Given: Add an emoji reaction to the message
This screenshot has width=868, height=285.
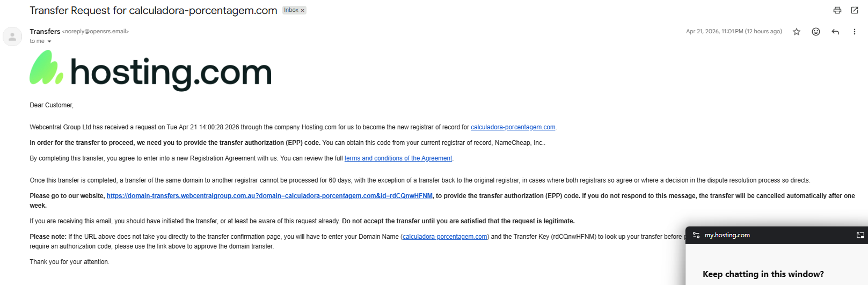Looking at the screenshot, I should pos(816,32).
